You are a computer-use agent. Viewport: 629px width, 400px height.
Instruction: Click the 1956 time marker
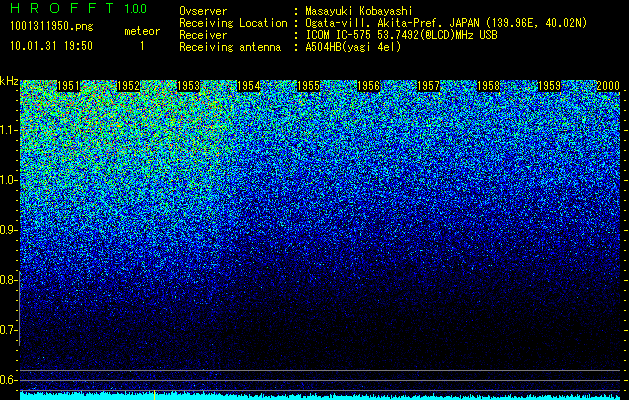click(x=368, y=86)
